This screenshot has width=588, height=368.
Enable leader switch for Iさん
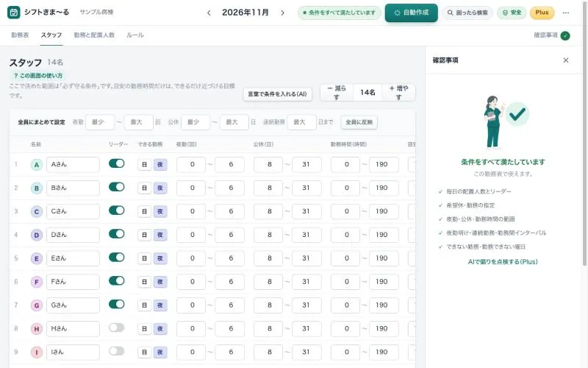click(x=117, y=351)
